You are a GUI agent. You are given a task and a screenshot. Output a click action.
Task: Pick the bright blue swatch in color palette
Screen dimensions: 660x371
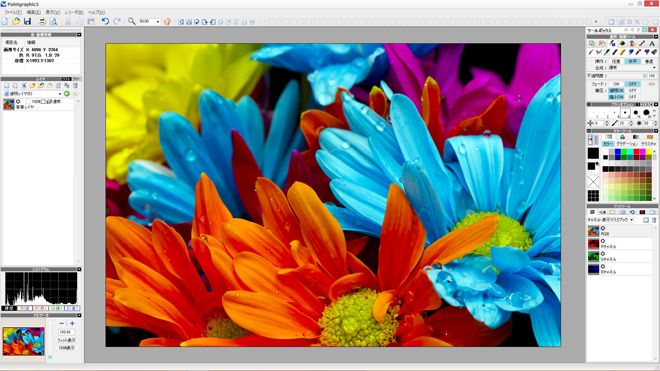point(617,152)
